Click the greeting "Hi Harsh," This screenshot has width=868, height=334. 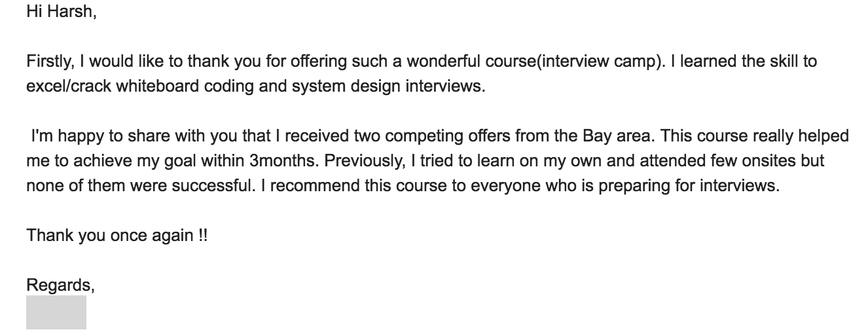click(x=62, y=12)
